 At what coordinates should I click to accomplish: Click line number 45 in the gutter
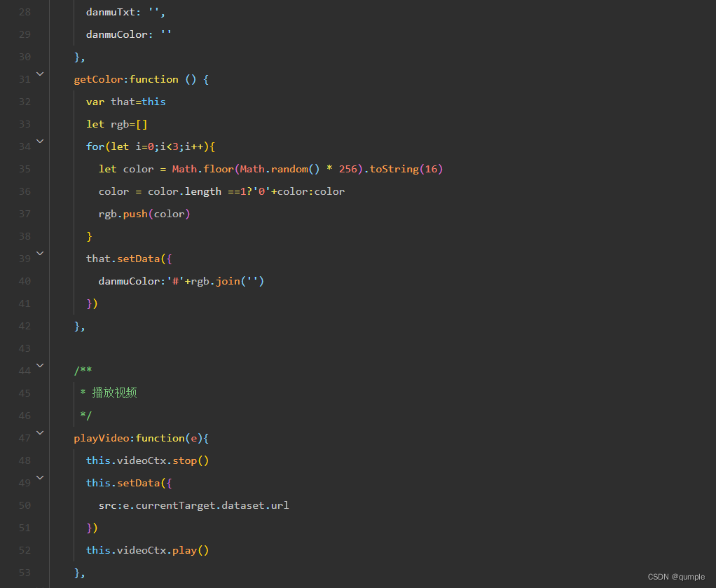tap(25, 393)
